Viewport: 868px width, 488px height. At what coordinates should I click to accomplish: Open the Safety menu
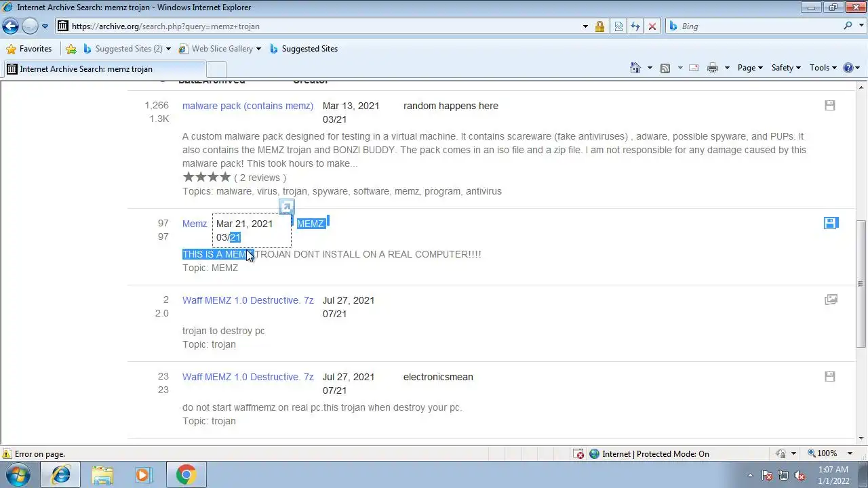click(x=786, y=68)
